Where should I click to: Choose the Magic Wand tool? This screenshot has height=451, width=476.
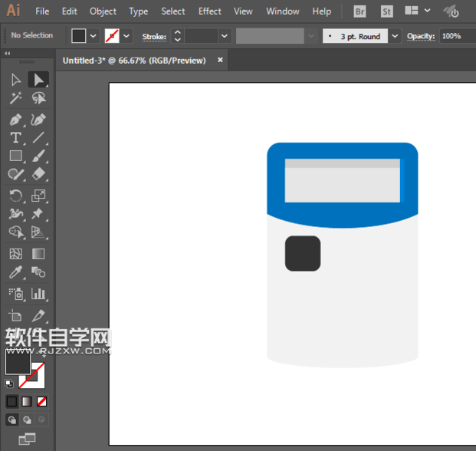click(x=15, y=98)
